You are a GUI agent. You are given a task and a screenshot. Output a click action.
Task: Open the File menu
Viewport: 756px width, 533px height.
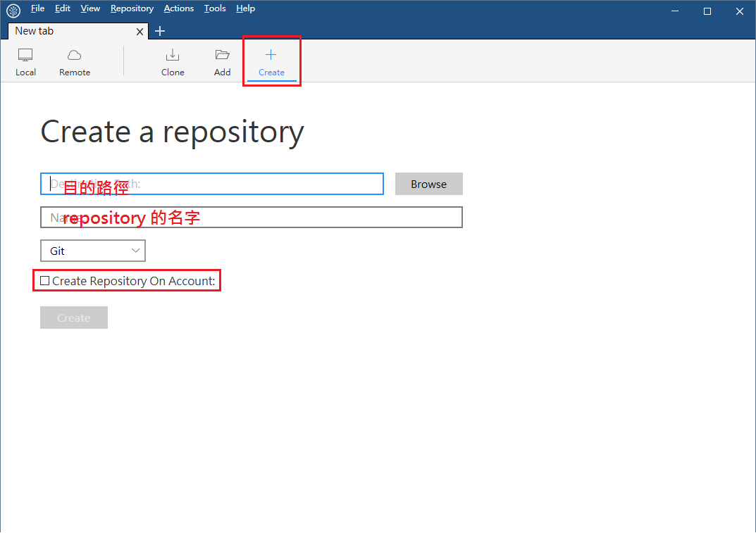37,8
